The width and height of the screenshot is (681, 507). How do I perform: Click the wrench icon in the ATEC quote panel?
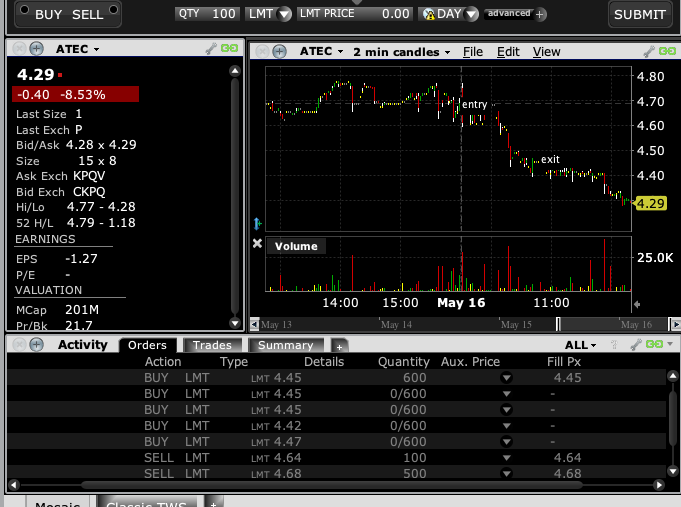[x=211, y=48]
